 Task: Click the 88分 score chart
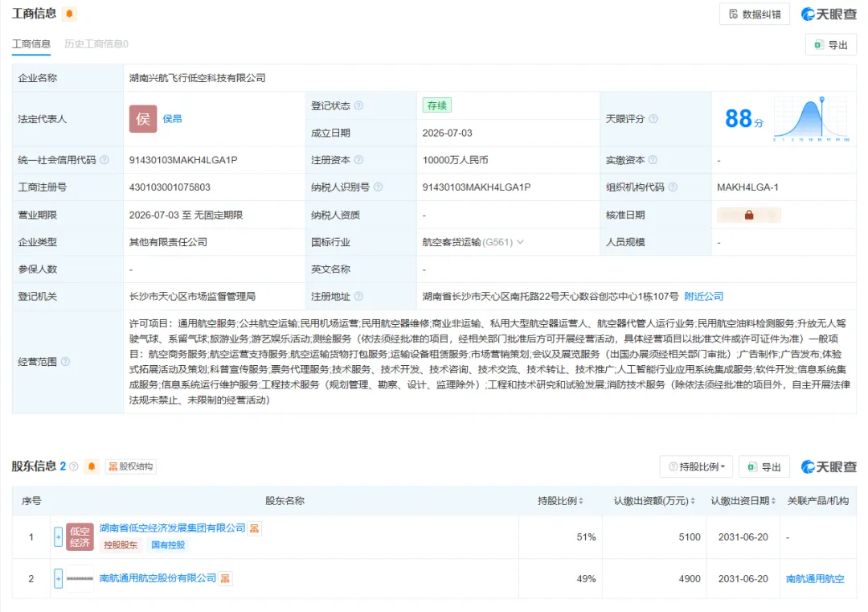click(811, 118)
